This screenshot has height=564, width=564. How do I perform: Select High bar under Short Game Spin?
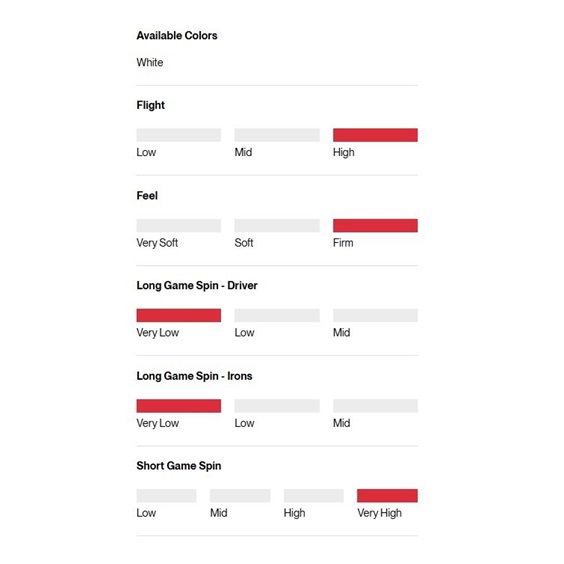[x=314, y=496]
